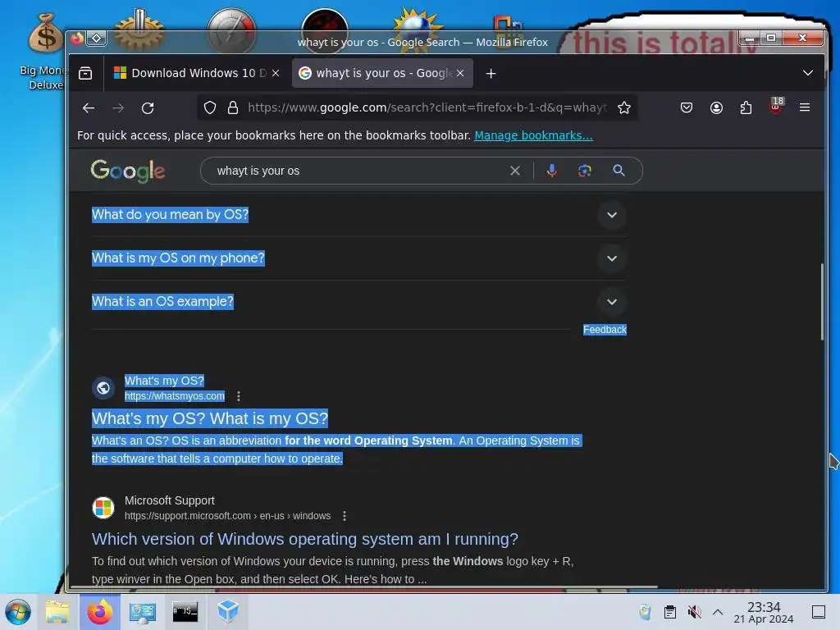Click the https://whatsmyos.com URL
The width and height of the screenshot is (840, 630).
point(175,396)
